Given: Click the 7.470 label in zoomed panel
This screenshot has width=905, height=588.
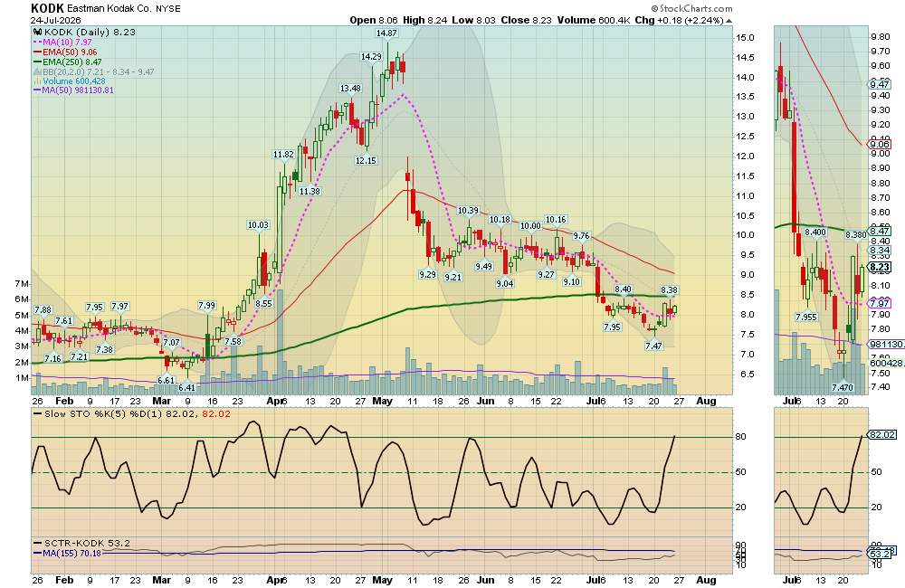Looking at the screenshot, I should tap(843, 388).
